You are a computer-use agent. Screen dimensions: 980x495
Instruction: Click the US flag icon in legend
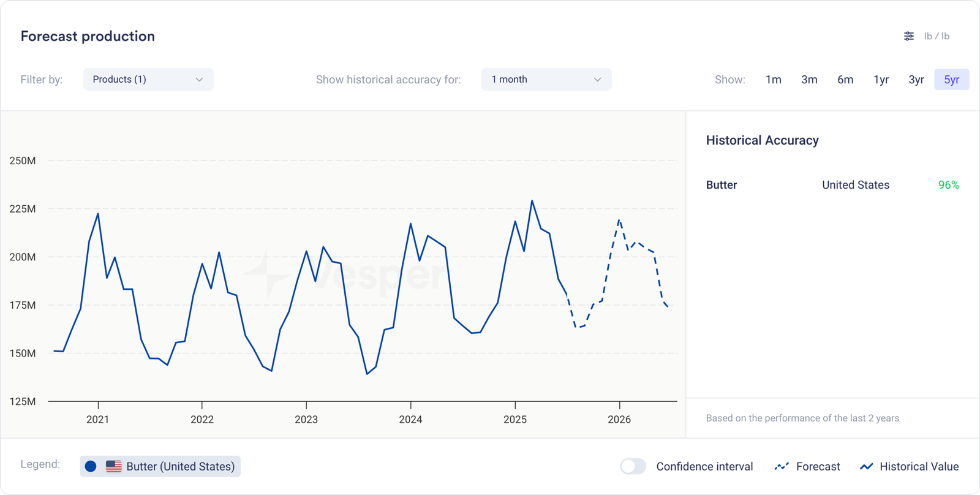point(113,466)
